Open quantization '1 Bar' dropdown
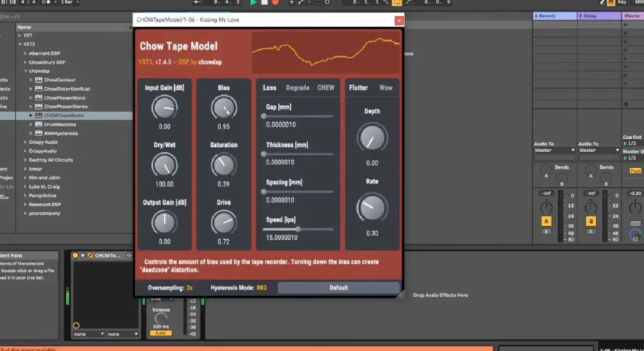 pos(69,2)
